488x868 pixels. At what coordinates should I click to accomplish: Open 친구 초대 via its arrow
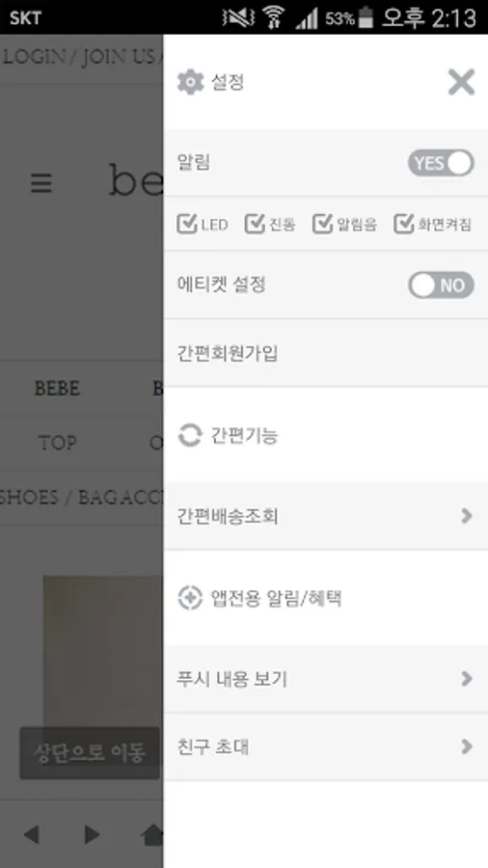tap(467, 746)
